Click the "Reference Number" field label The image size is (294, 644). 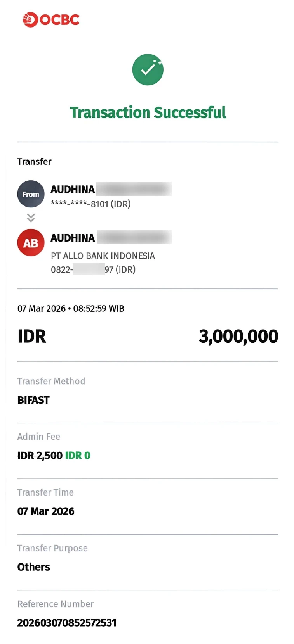(56, 604)
